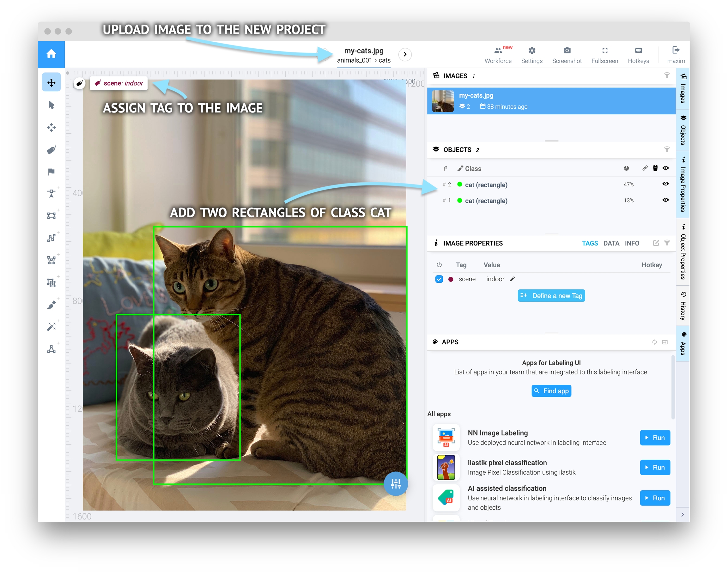Select the add polyline tool
The width and height of the screenshot is (728, 576).
coord(51,238)
